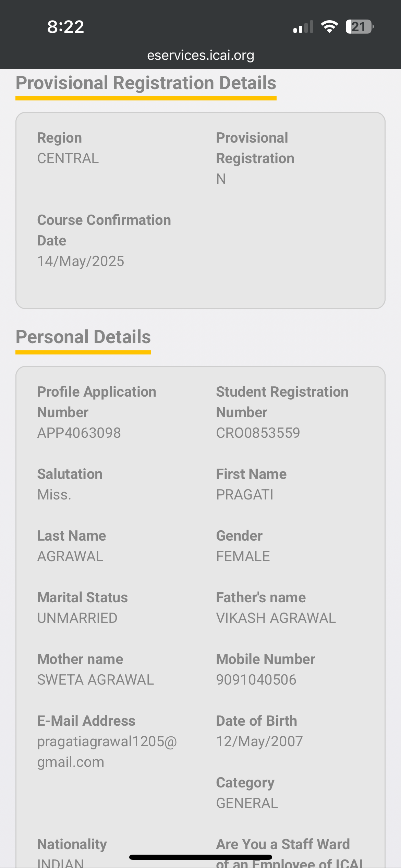Tap the Category value GENERAL
This screenshot has width=401, height=868.
pyautogui.click(x=247, y=803)
